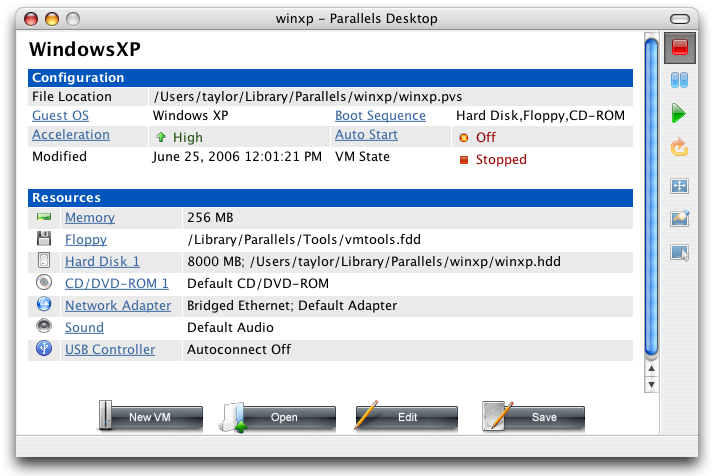Click the monitor with cursor icon

click(680, 253)
